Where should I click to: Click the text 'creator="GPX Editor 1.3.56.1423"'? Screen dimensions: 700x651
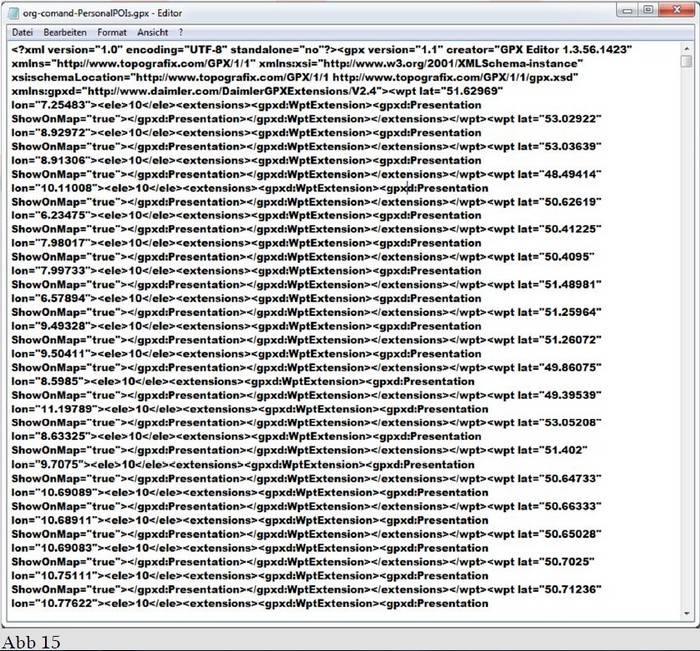(539, 50)
